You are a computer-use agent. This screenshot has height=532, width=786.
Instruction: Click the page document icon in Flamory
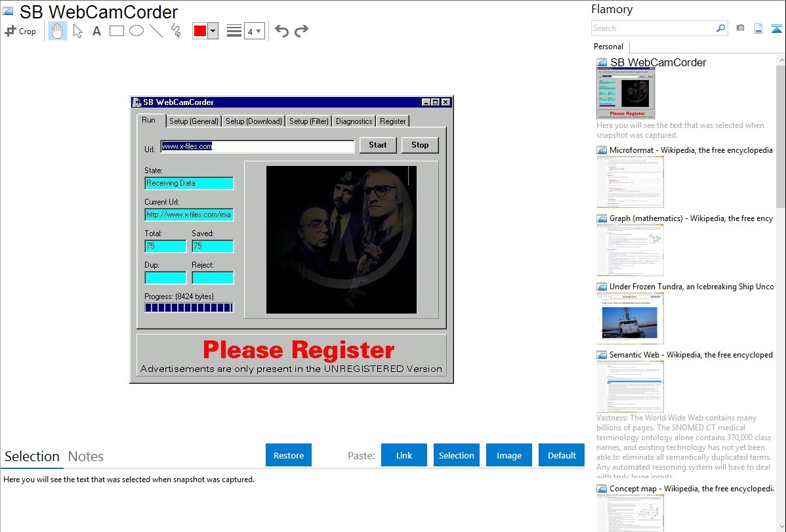tap(758, 29)
